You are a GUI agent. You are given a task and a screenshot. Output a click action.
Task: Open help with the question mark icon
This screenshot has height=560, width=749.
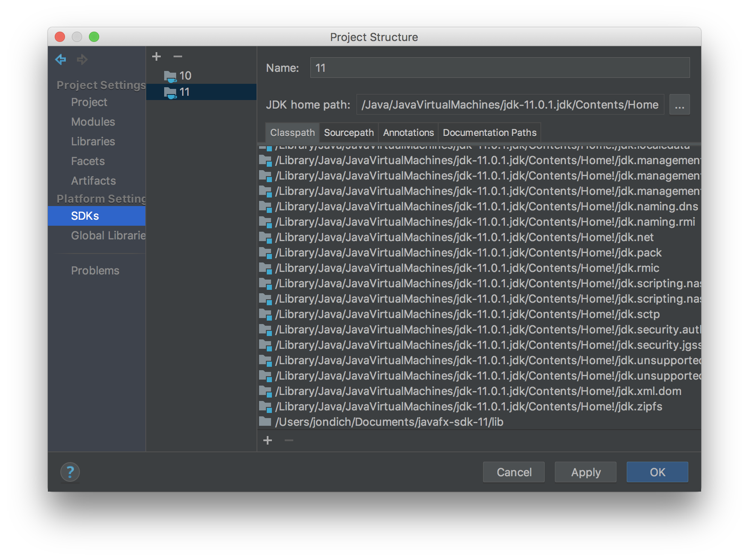pyautogui.click(x=70, y=472)
